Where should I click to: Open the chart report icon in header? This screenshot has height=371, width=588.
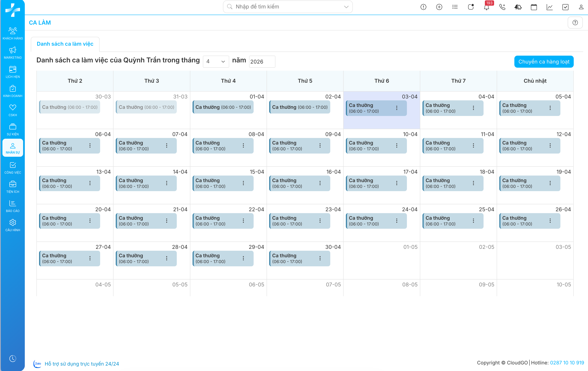549,7
